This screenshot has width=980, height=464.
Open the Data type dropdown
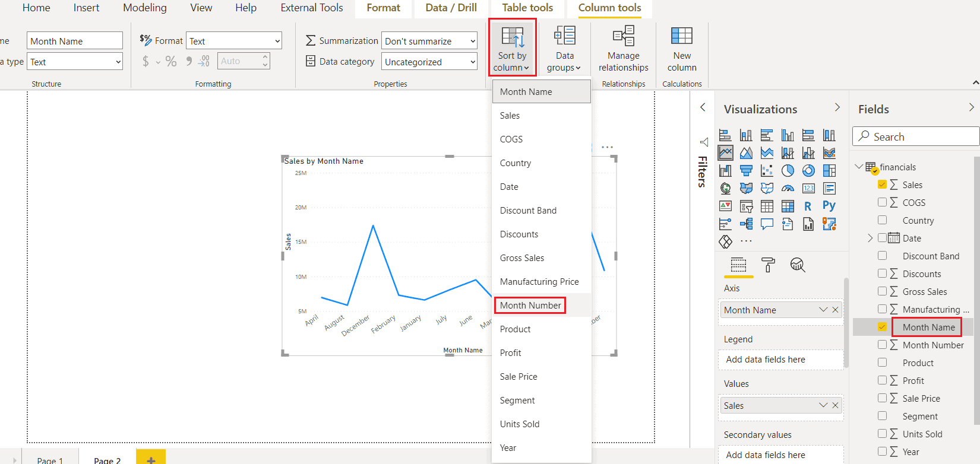pos(75,62)
